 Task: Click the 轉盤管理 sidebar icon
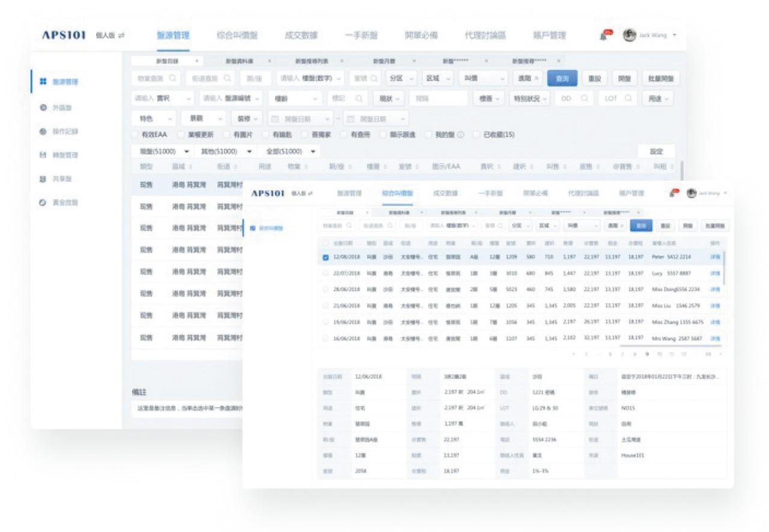pyautogui.click(x=43, y=155)
